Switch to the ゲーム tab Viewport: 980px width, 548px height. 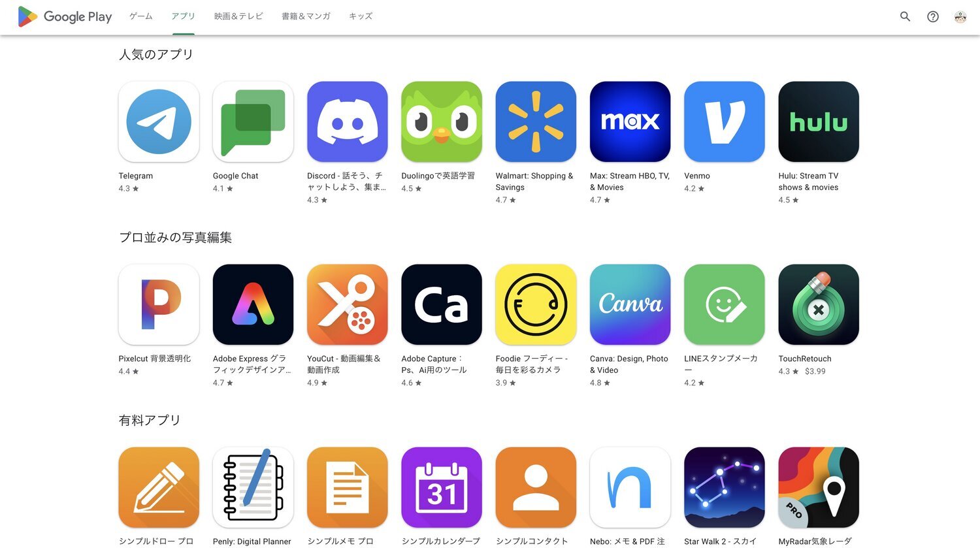[x=141, y=16]
